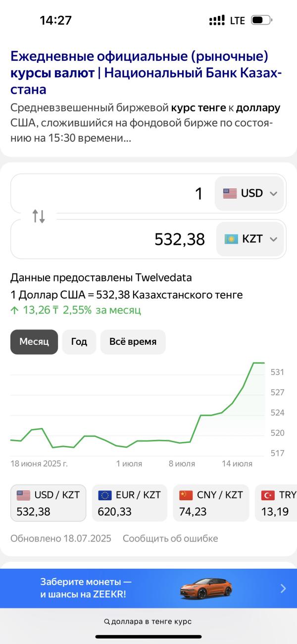The height and width of the screenshot is (644, 297).
Task: Switch chart to Всё время period
Action: pyautogui.click(x=133, y=342)
